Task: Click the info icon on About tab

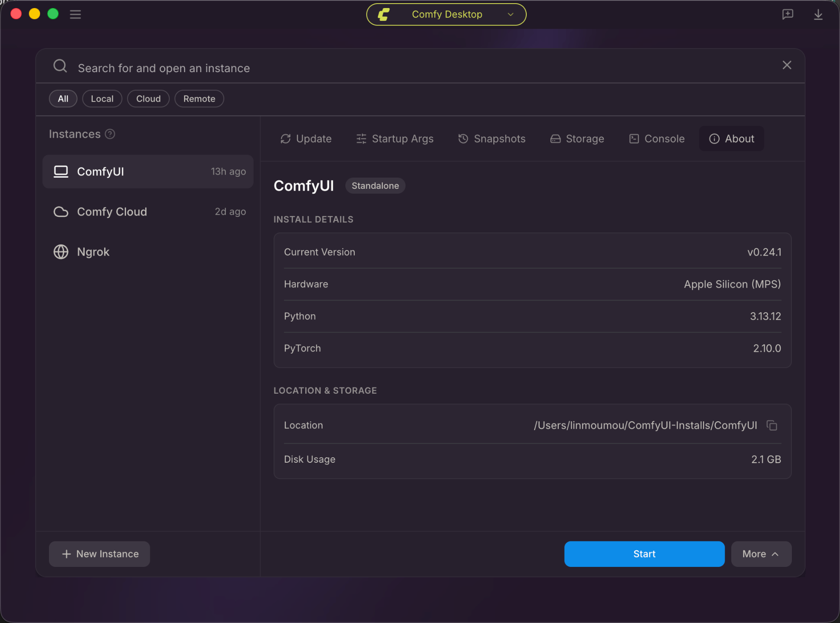Action: pyautogui.click(x=714, y=139)
